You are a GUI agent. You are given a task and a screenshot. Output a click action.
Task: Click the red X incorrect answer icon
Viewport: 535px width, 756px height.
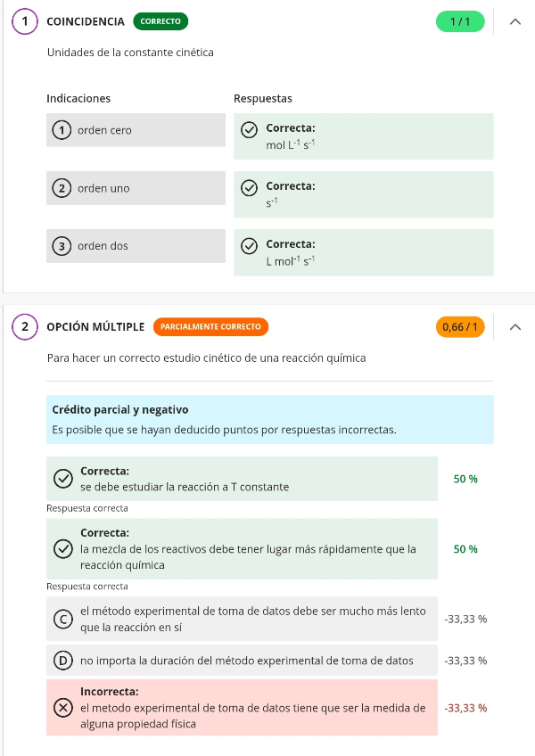click(63, 708)
